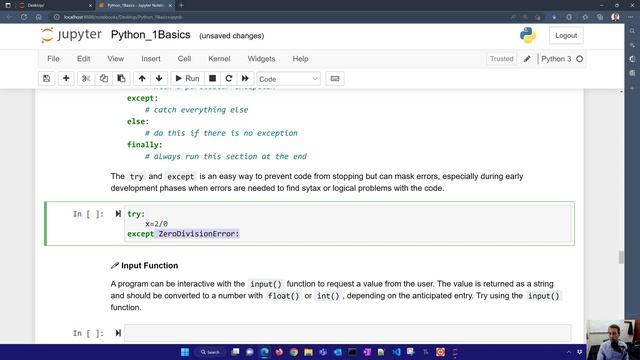Paste cells below icon
The image size is (640, 360).
point(121,78)
